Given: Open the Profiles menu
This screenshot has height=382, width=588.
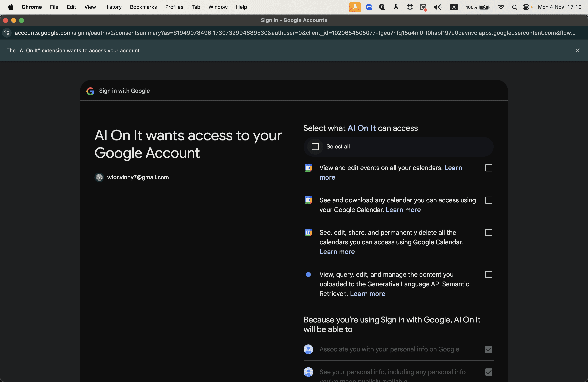Looking at the screenshot, I should [x=174, y=7].
